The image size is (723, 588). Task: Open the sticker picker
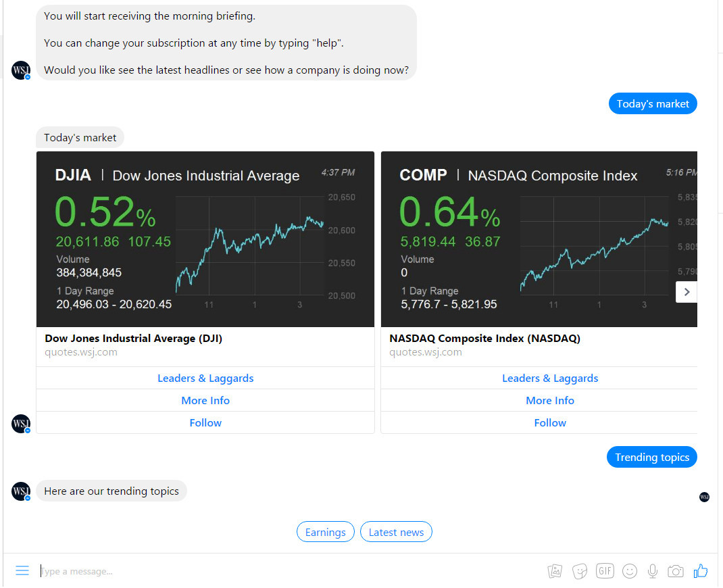click(579, 571)
